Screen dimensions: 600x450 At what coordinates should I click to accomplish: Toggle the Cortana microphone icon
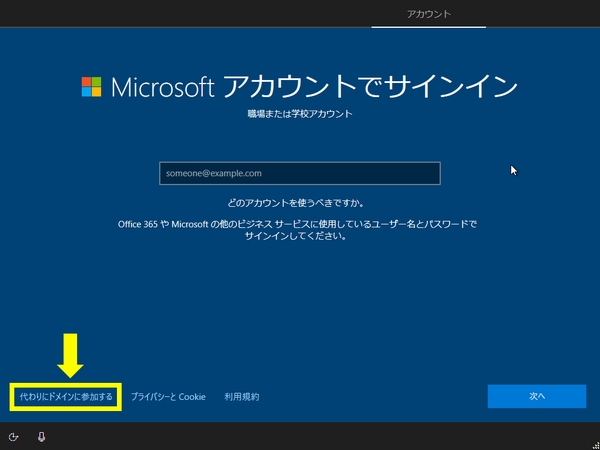41,437
